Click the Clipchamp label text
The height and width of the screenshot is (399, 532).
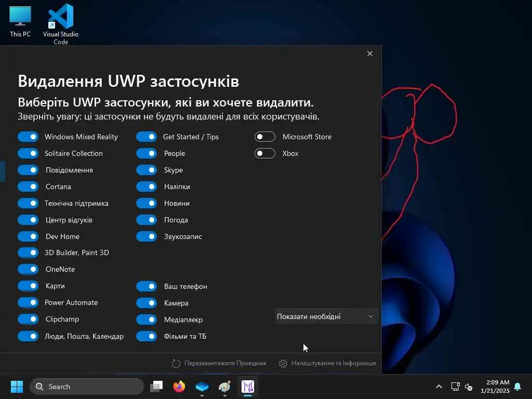click(62, 320)
